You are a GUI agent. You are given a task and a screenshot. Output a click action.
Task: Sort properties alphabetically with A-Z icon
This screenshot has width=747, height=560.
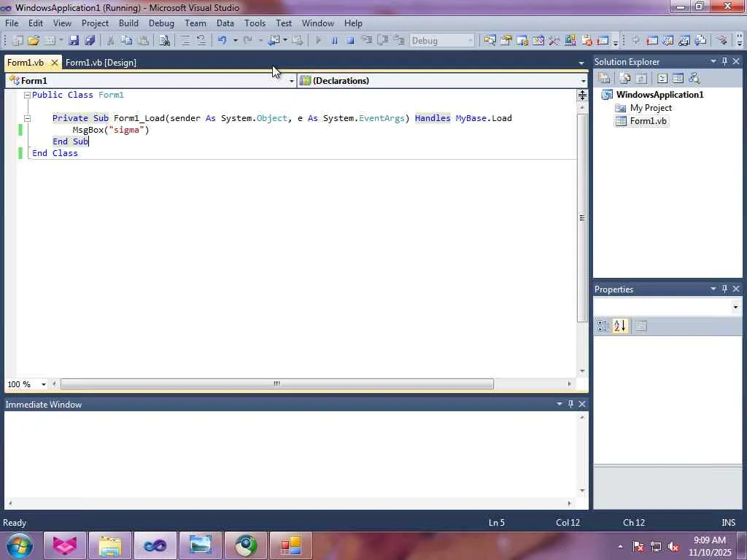click(620, 326)
